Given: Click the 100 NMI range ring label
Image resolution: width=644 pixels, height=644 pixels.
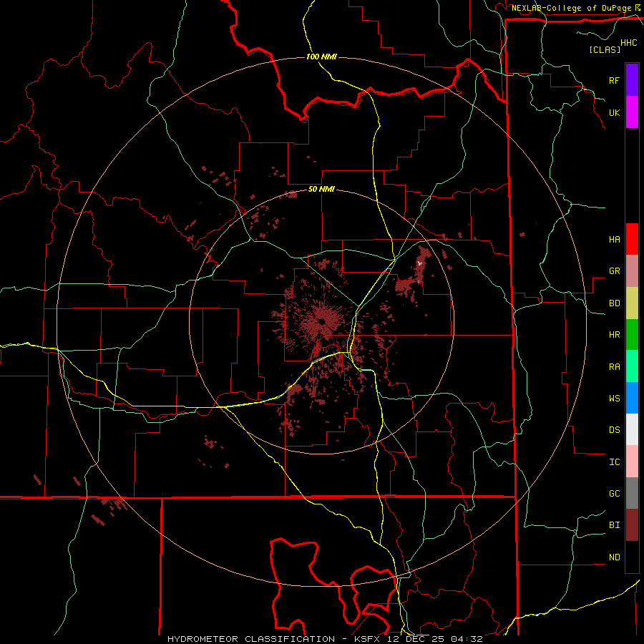Looking at the screenshot, I should [x=321, y=57].
